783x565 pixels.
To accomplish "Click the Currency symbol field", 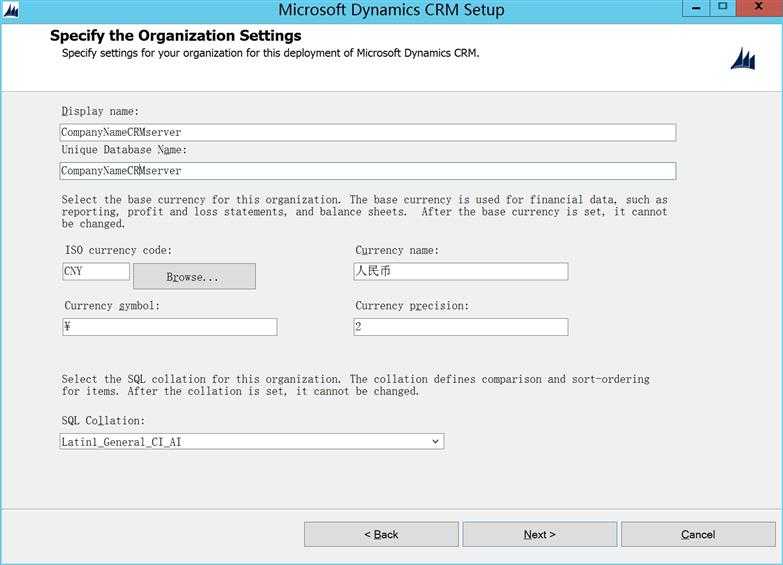I will 170,327.
